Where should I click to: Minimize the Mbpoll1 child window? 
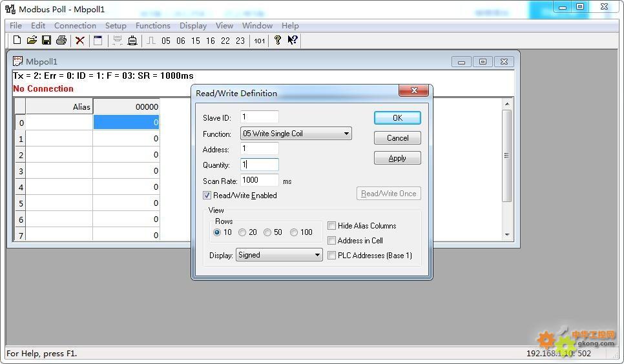pos(461,62)
